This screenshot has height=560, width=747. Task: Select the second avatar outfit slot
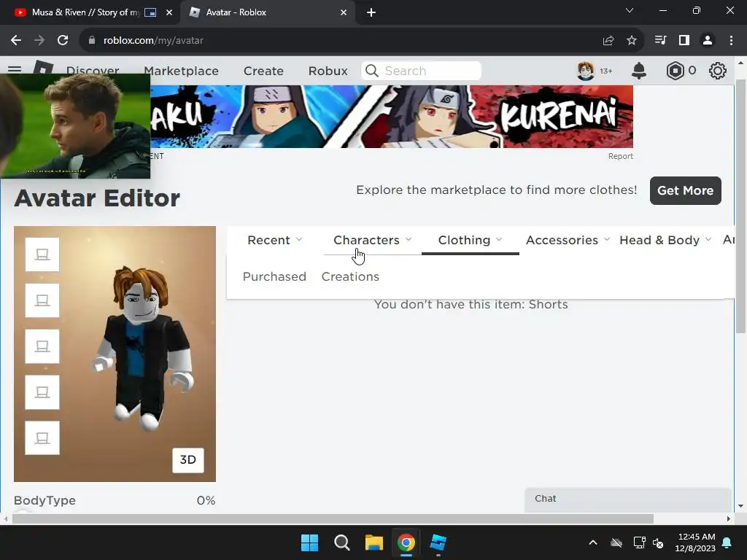(x=42, y=300)
